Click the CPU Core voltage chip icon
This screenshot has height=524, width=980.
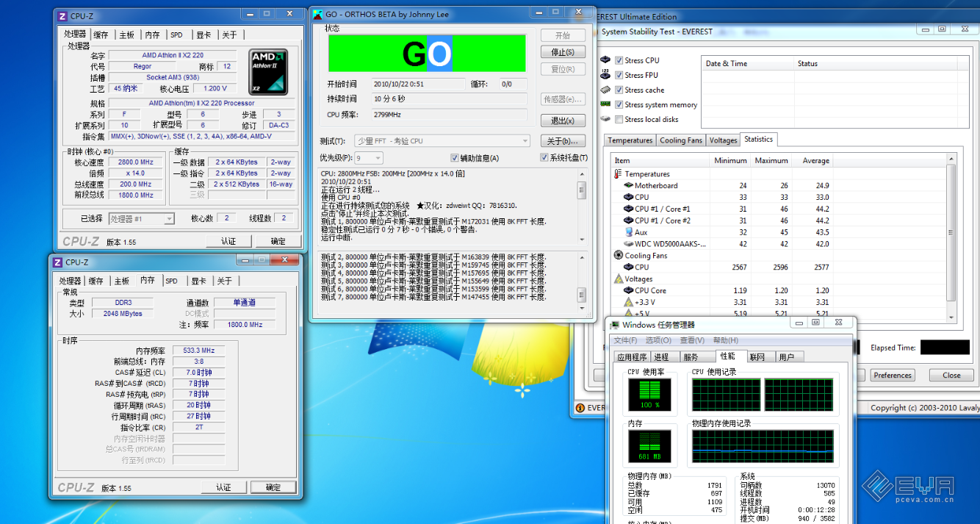coord(628,290)
